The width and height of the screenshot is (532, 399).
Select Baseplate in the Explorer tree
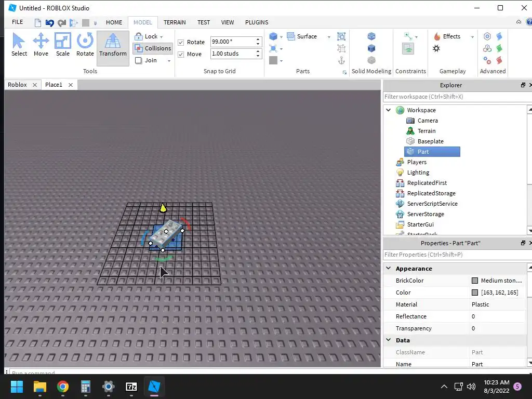[430, 141]
